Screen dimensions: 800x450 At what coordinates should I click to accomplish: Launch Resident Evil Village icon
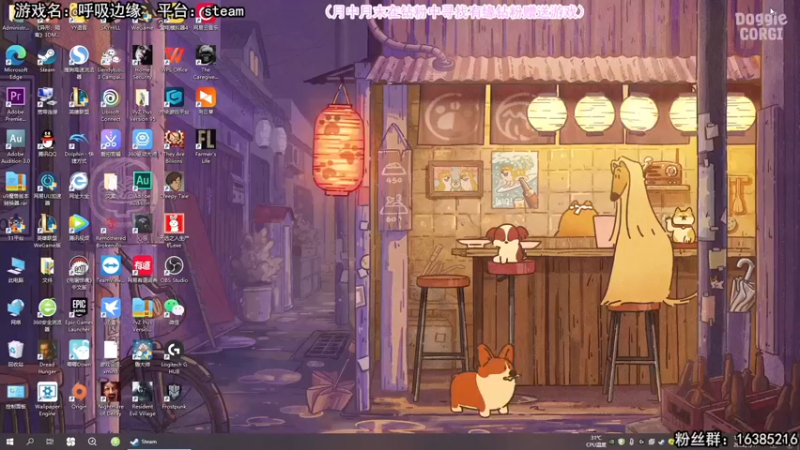point(142,399)
